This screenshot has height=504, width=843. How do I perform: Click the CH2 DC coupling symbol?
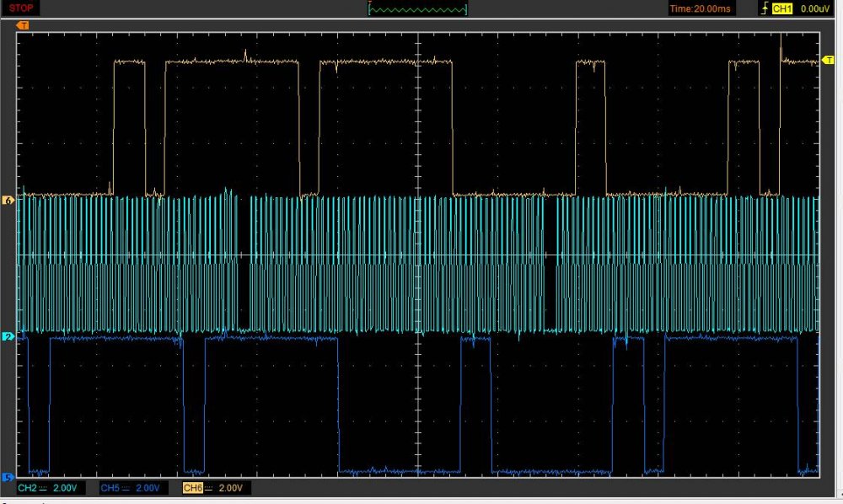point(42,488)
